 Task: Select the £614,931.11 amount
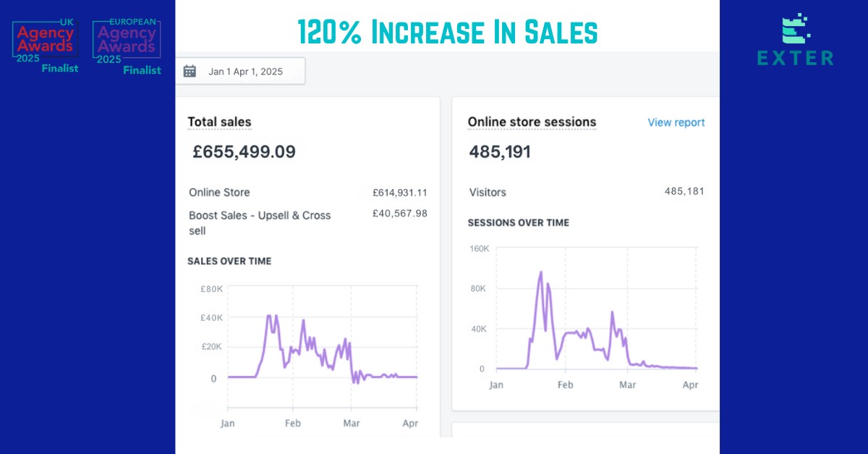point(400,193)
